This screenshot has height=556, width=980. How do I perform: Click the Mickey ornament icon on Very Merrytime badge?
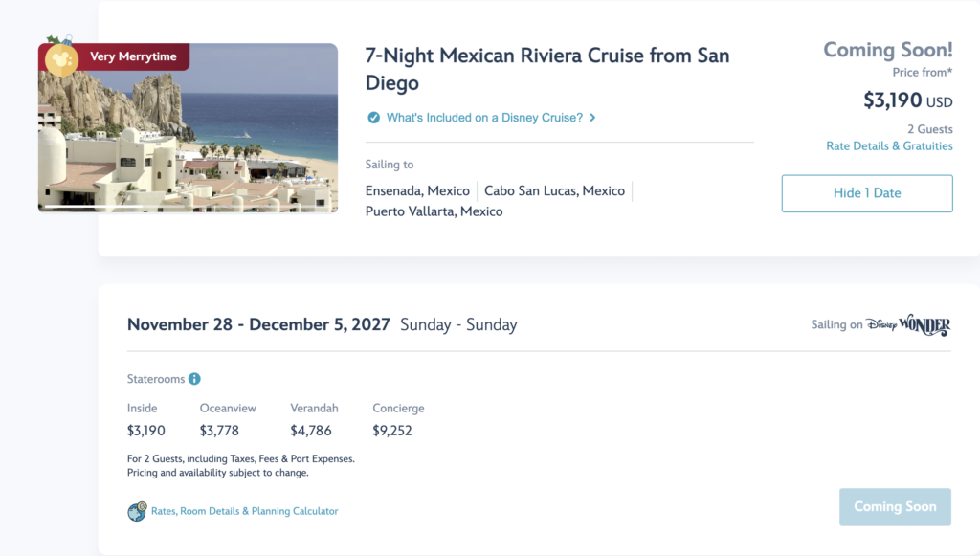61,59
